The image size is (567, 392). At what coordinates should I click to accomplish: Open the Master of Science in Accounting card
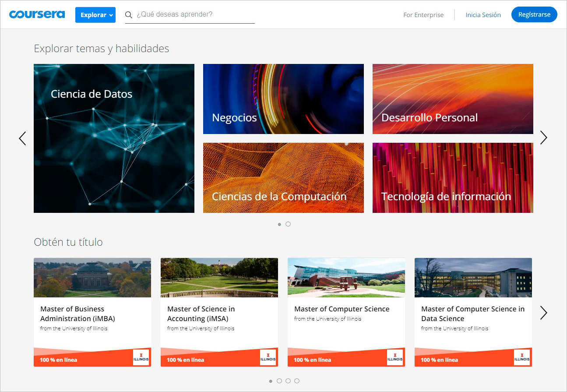point(219,312)
